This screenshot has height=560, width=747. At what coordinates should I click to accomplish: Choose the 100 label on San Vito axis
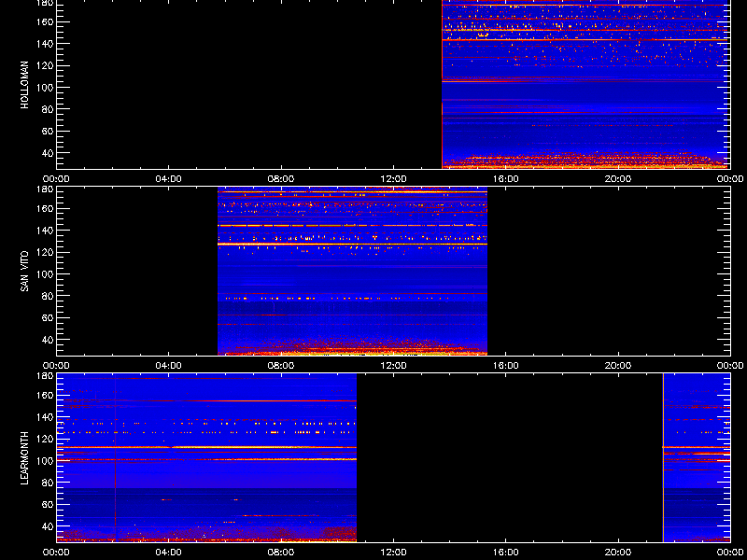(46, 274)
